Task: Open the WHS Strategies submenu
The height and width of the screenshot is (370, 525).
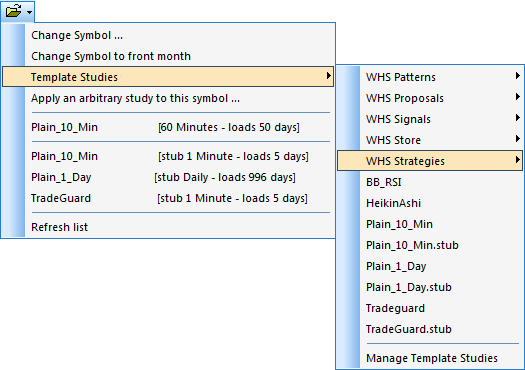Action: (430, 161)
